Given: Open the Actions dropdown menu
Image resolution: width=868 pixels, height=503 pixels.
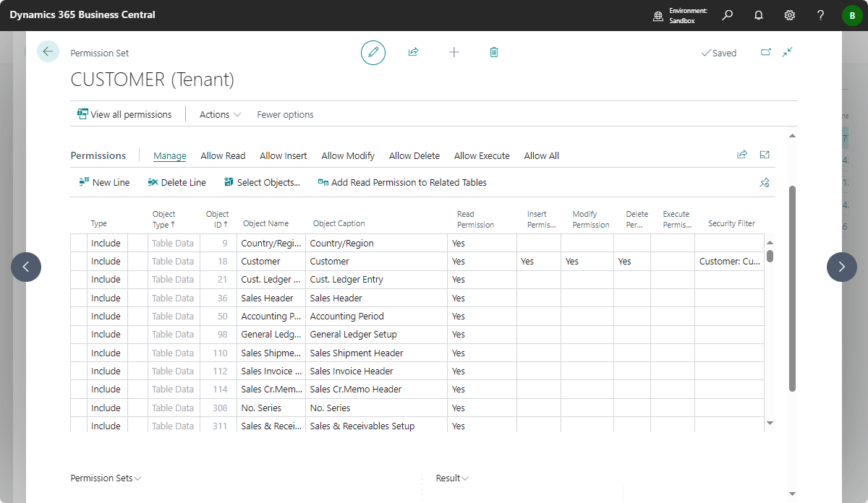Looking at the screenshot, I should coord(221,114).
